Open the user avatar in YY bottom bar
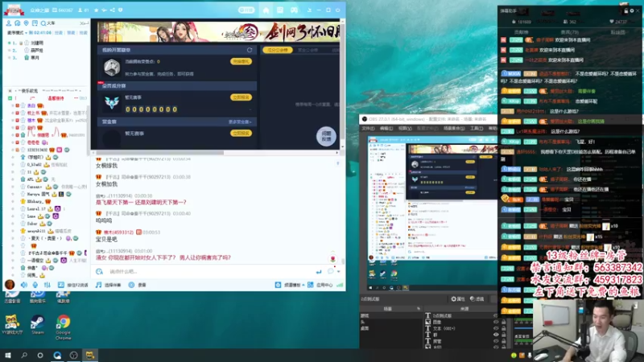 (10, 284)
